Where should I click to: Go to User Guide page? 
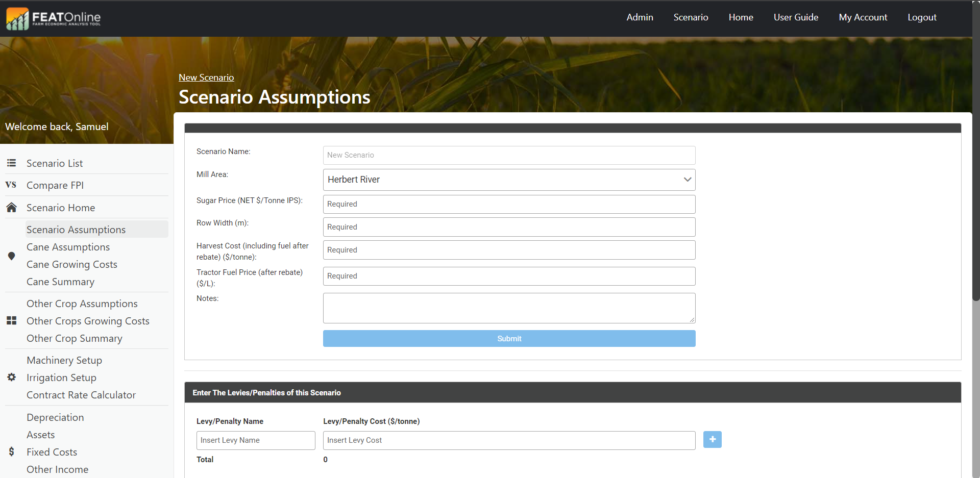coord(796,17)
